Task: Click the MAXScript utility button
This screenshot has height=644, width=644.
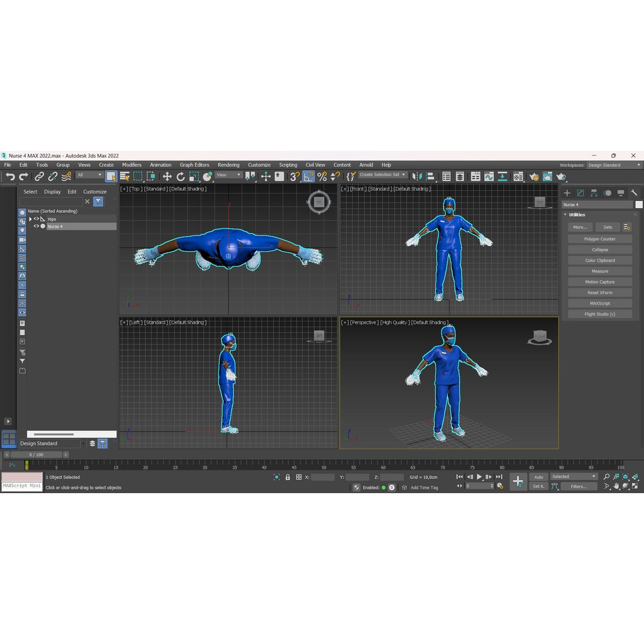Action: [x=600, y=304]
